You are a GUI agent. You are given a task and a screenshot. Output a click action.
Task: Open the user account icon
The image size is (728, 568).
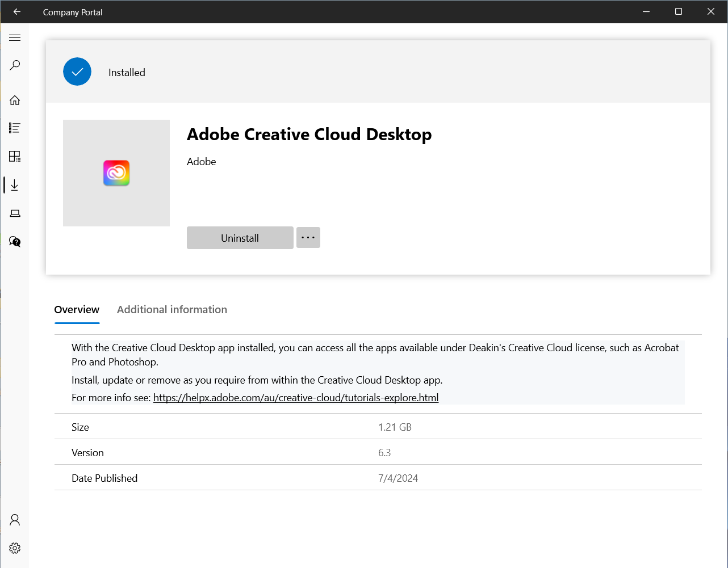coord(15,519)
